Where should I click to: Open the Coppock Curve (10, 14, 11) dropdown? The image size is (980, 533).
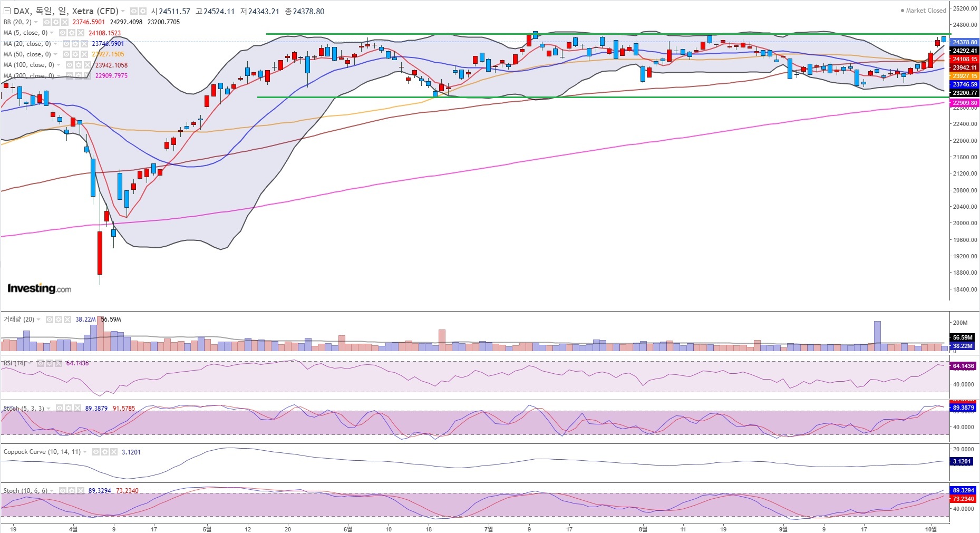pyautogui.click(x=85, y=452)
